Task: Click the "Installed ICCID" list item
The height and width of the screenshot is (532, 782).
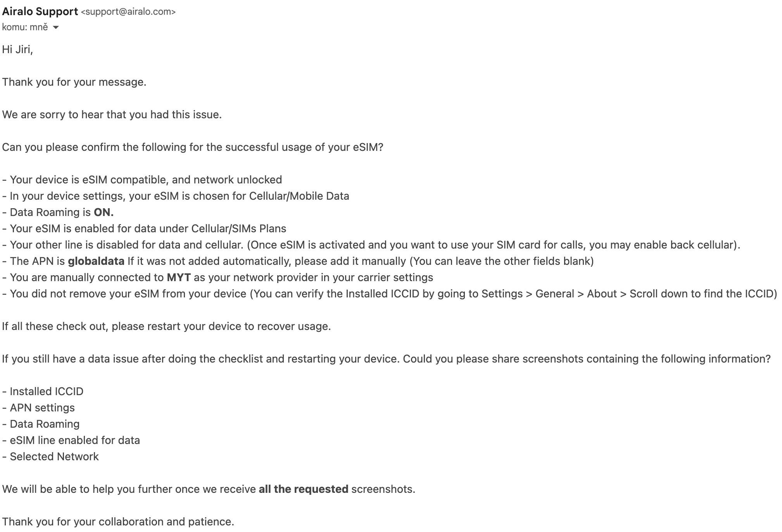Action: [46, 392]
